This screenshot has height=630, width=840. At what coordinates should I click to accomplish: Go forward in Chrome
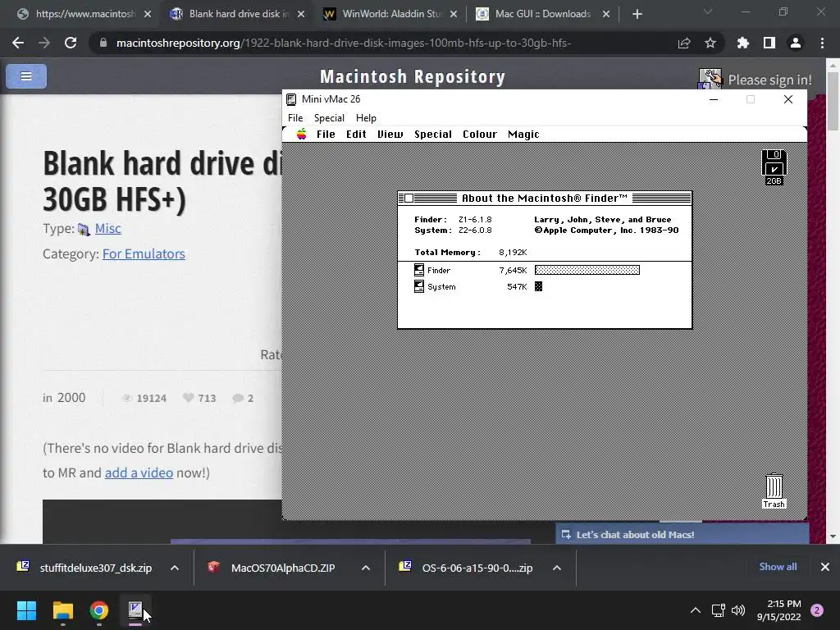point(44,43)
